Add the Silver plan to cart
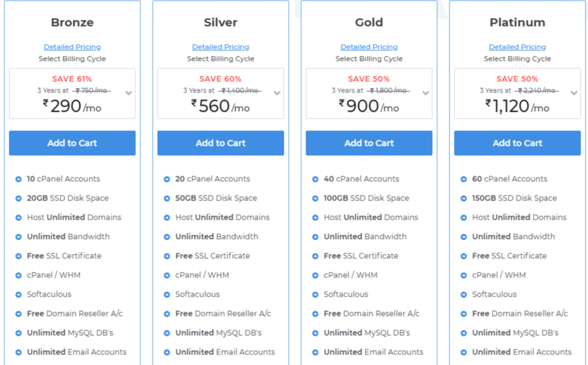Image resolution: width=588 pixels, height=365 pixels. [x=220, y=143]
